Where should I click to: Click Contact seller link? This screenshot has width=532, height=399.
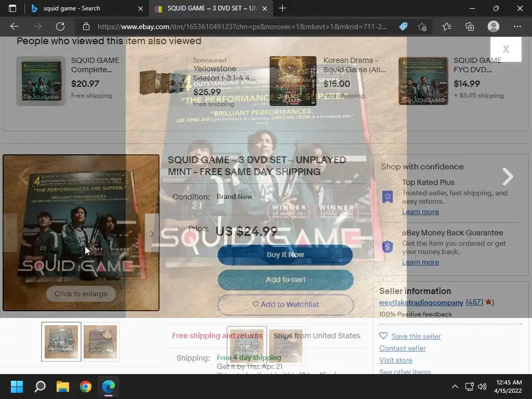pos(403,348)
